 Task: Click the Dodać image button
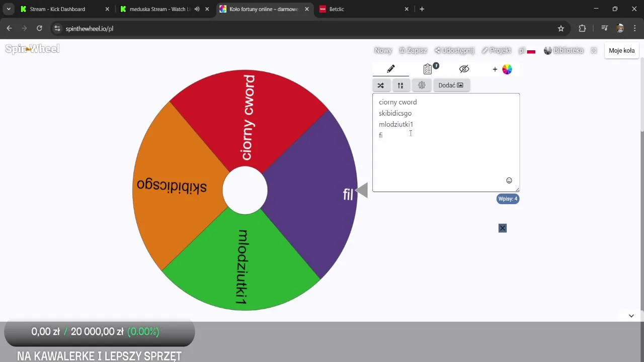click(451, 85)
